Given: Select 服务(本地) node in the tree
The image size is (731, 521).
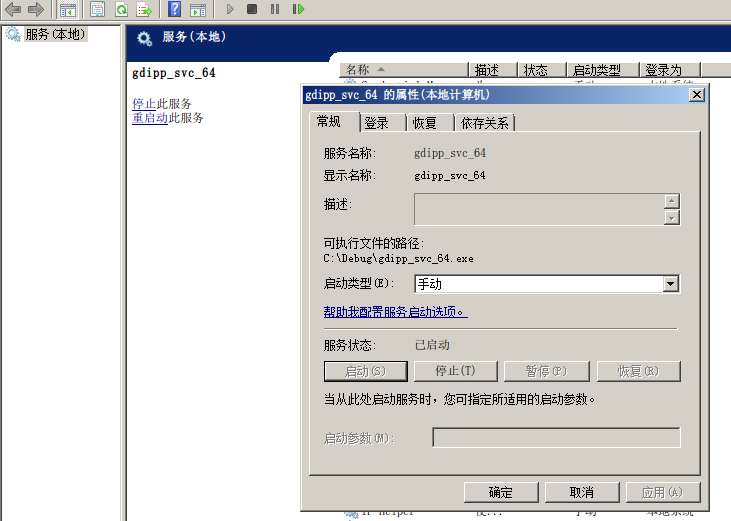Looking at the screenshot, I should pyautogui.click(x=55, y=34).
